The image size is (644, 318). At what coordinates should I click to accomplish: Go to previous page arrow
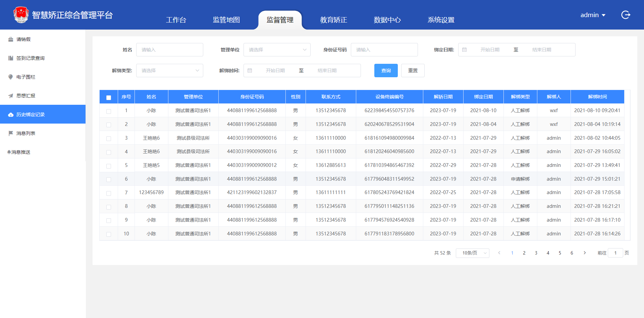[499, 253]
